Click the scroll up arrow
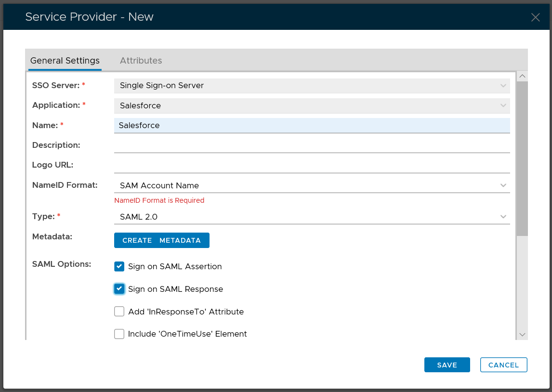552x392 pixels. coord(522,76)
